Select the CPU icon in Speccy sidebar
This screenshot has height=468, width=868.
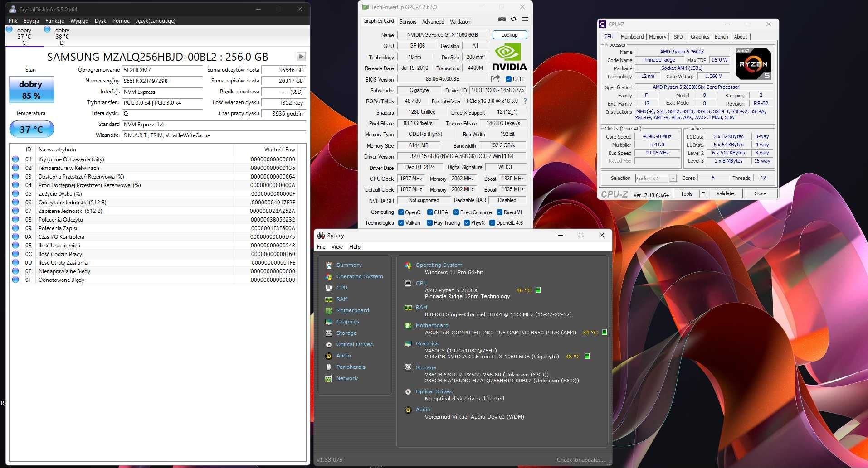[x=329, y=288]
